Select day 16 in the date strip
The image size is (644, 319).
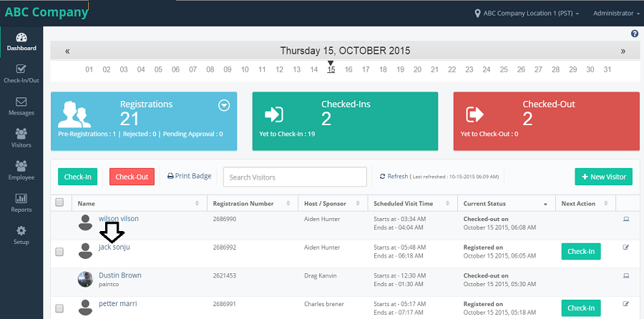(x=348, y=70)
